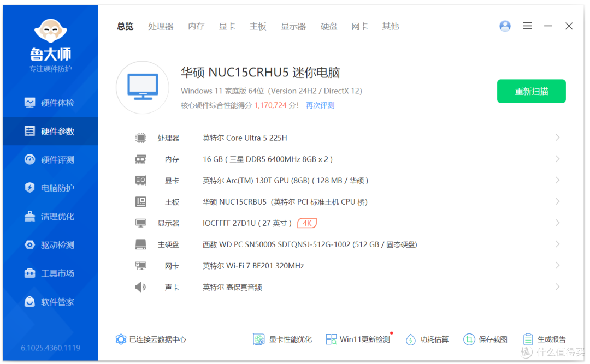Click memory text 16 GB 三星 DDR5

coord(268,159)
